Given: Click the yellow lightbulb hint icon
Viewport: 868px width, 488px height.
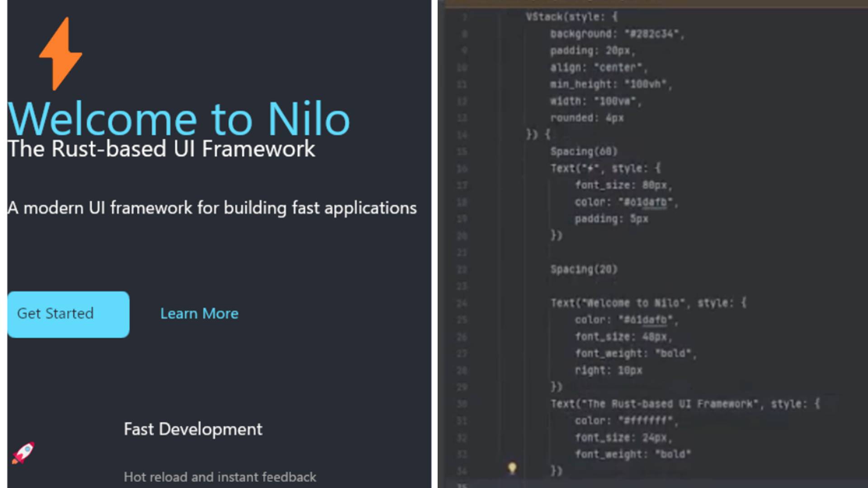Looking at the screenshot, I should [x=512, y=468].
